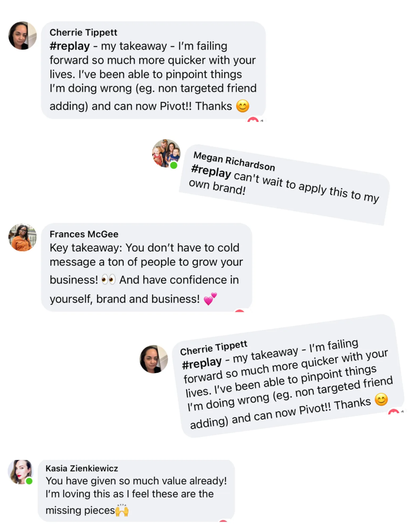Click the Frances McGee name link

pyautogui.click(x=84, y=234)
